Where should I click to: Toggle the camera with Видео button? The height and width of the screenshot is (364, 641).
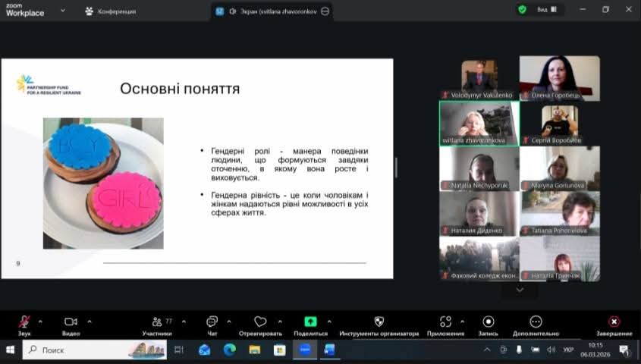[x=71, y=322]
